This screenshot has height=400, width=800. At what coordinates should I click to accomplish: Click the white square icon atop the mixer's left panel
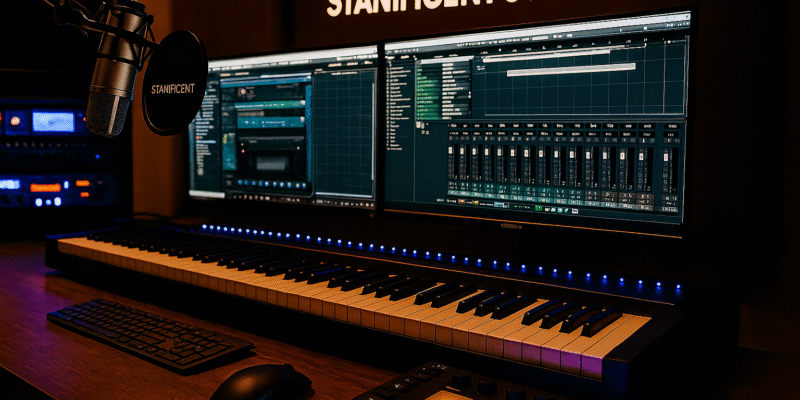(x=418, y=124)
